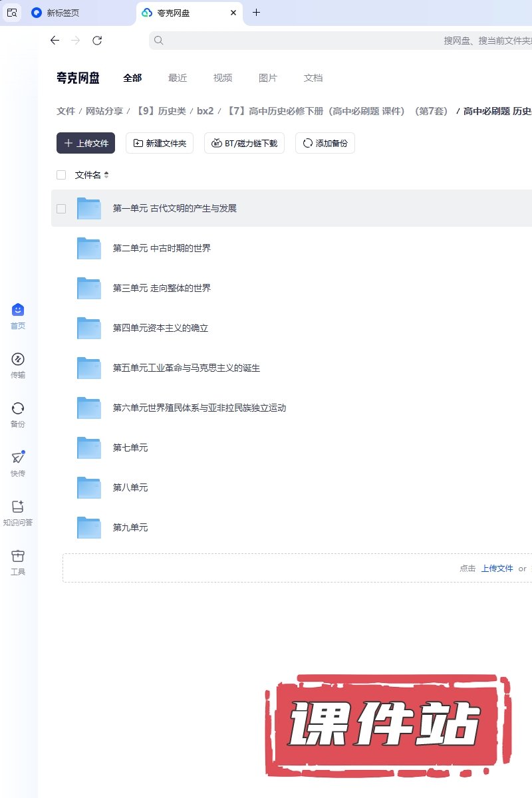The width and height of the screenshot is (532, 798).
Task: Open the 备份 backup sidebar icon
Action: [x=18, y=408]
